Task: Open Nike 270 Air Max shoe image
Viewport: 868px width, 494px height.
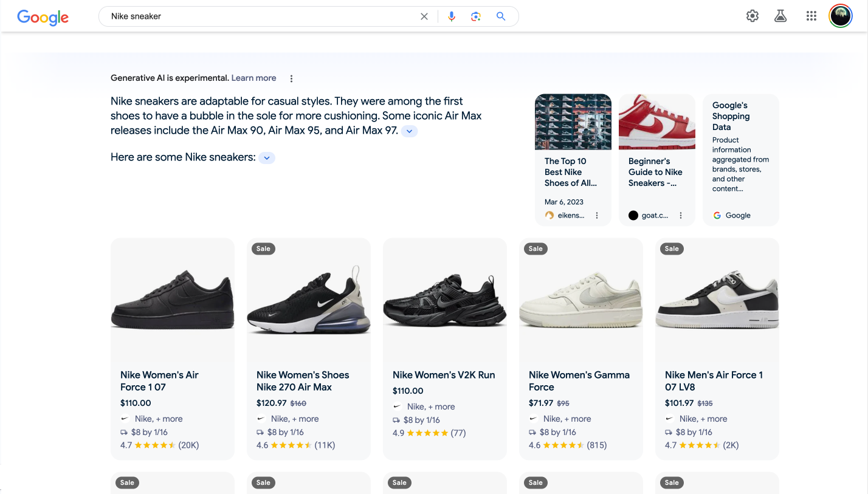Action: (x=309, y=300)
